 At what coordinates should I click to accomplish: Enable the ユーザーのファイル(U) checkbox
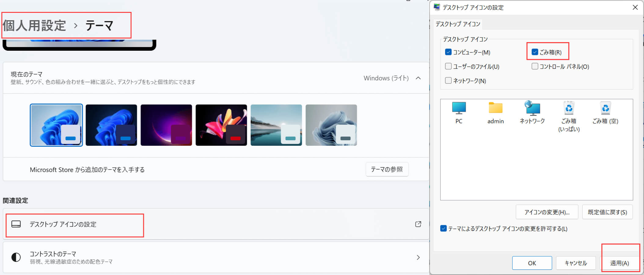(x=448, y=66)
